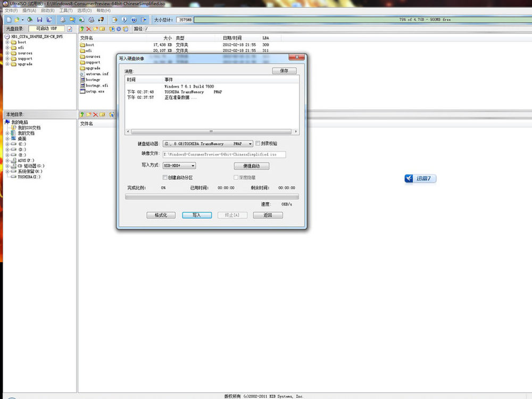The image size is (532, 399).
Task: Select 我的ISO文档 in local tree
Action: coord(29,128)
